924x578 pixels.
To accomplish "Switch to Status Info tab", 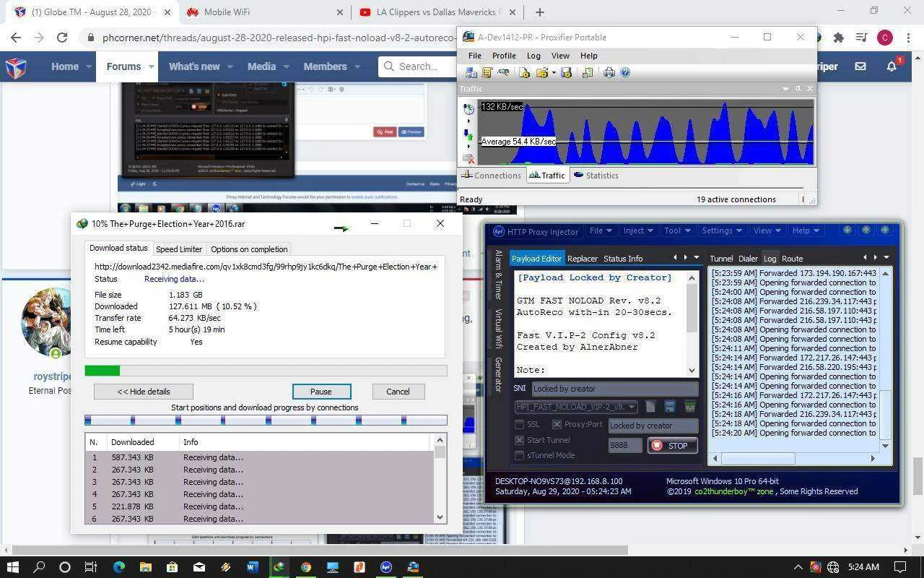I will (x=623, y=259).
